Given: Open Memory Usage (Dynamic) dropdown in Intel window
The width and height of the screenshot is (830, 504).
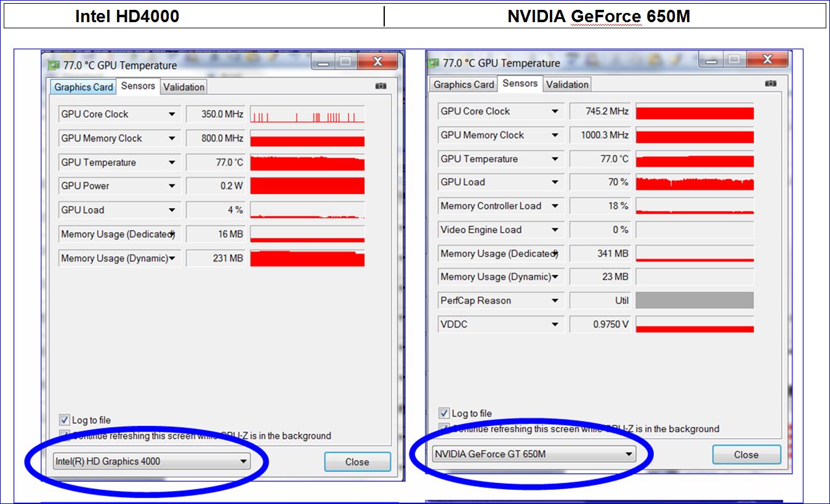Looking at the screenshot, I should click(172, 258).
